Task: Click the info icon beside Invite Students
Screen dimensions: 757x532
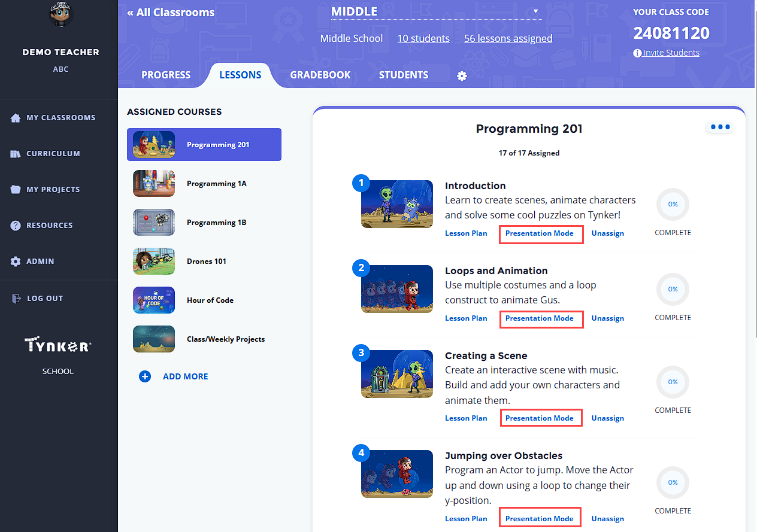Action: point(637,53)
